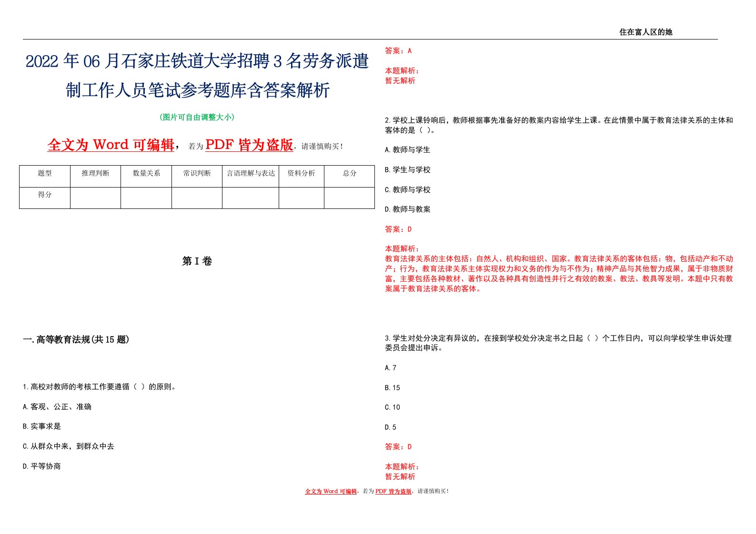Click the first 暂无解析 line under 答案:A

pos(400,81)
